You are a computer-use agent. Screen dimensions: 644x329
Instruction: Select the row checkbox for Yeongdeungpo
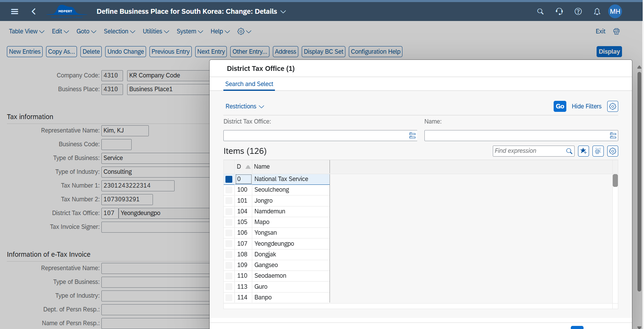[x=229, y=244]
